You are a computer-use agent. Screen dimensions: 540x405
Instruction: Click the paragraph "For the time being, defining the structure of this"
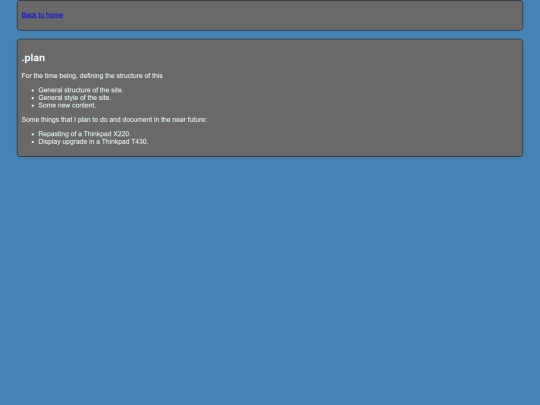pos(92,76)
